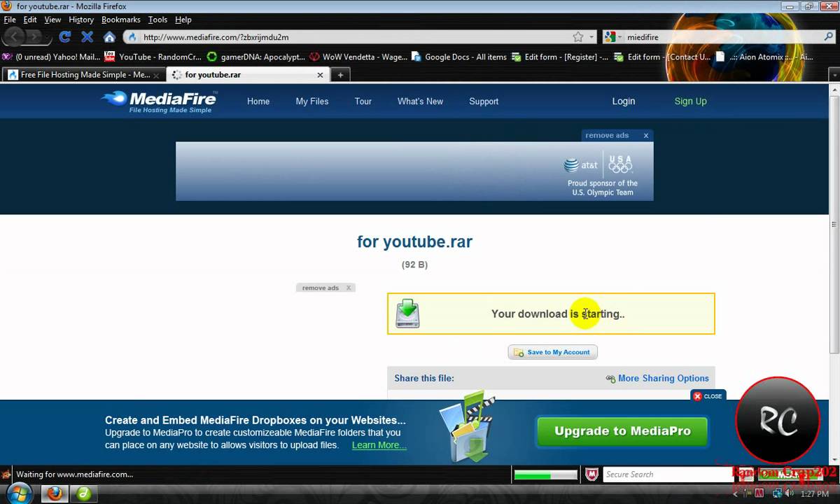Open 'Edit form - [Register]' bookmark

[x=560, y=57]
